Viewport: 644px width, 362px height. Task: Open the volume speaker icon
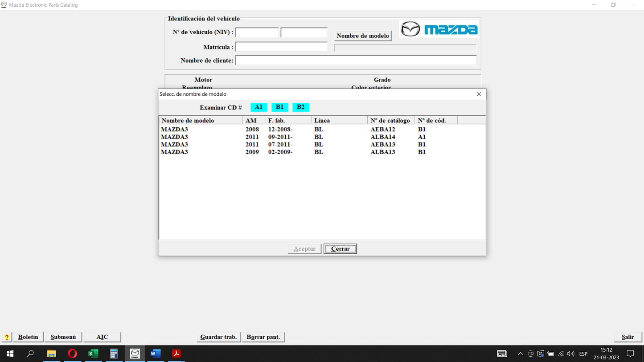(x=571, y=354)
